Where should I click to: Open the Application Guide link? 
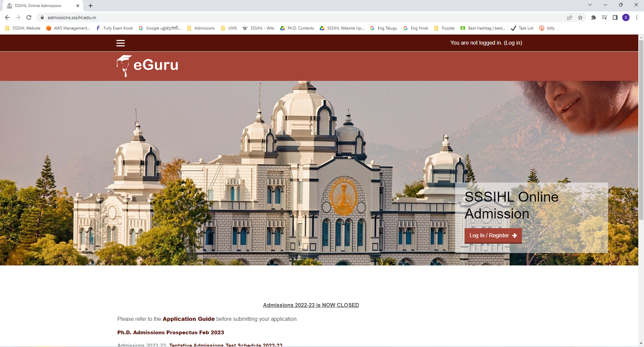pos(189,319)
